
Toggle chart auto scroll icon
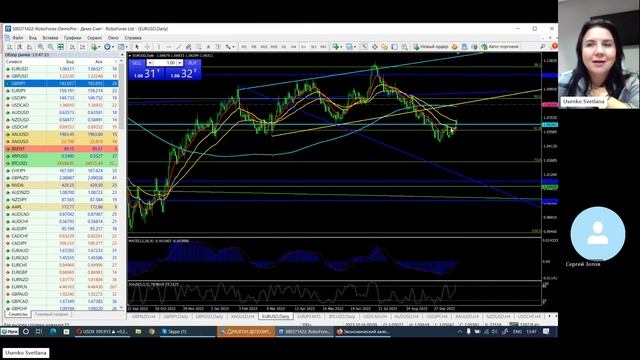pyautogui.click(x=72, y=47)
